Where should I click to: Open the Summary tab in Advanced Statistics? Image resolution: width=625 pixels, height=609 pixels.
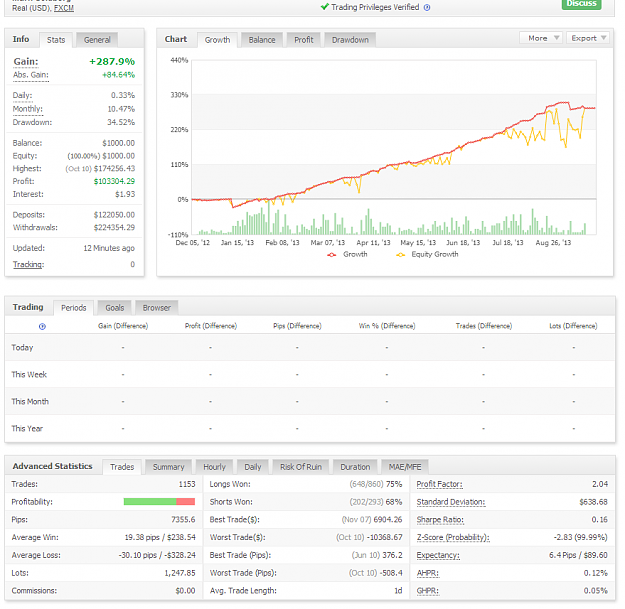click(x=169, y=467)
